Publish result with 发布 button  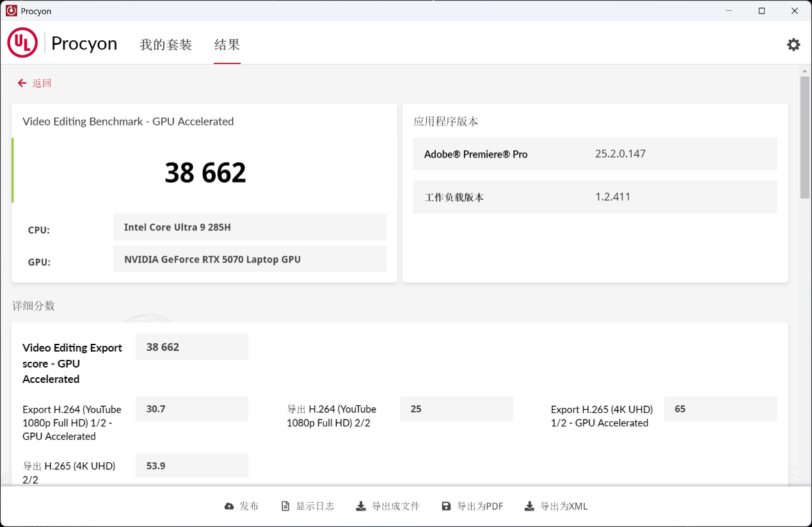[x=242, y=507]
